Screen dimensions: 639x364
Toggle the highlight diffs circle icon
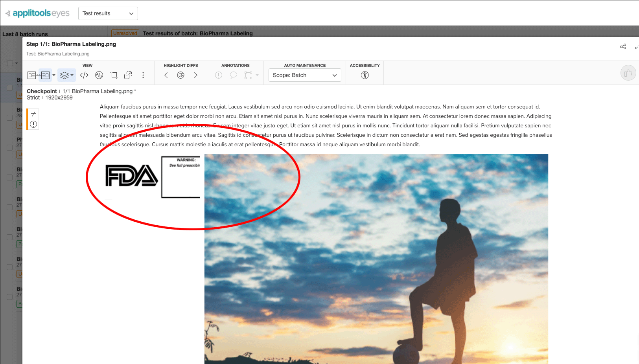click(x=181, y=75)
